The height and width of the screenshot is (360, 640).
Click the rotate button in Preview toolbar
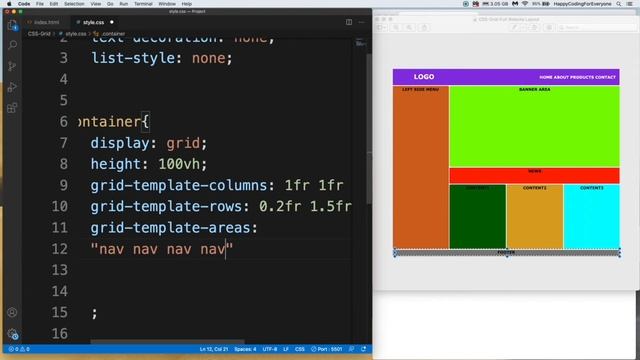tap(534, 27)
